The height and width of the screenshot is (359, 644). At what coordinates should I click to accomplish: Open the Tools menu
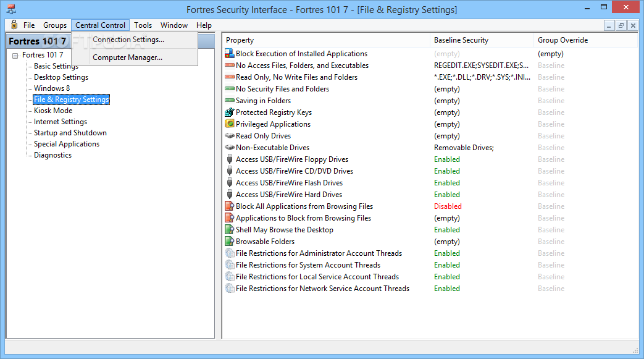[143, 25]
